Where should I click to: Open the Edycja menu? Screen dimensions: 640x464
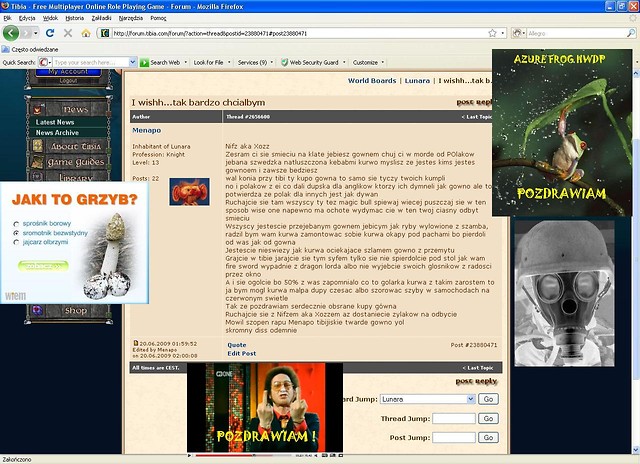[x=27, y=18]
